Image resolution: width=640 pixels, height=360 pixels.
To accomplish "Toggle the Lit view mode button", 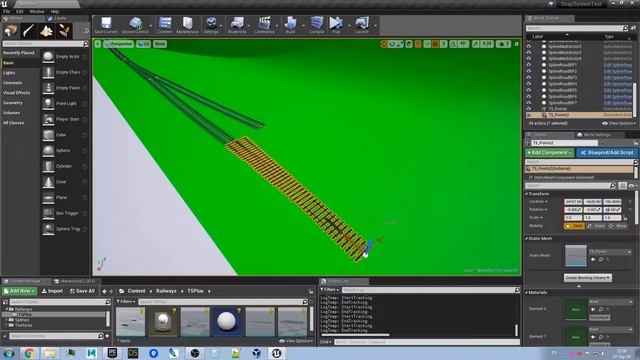I will (144, 44).
